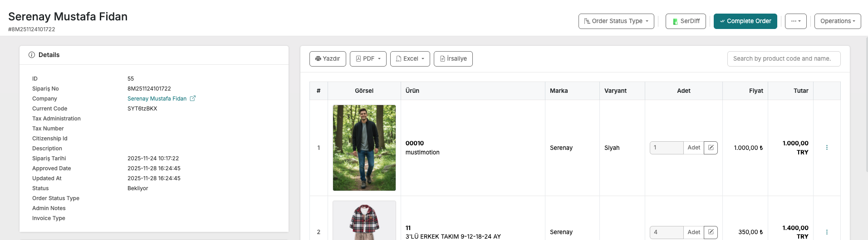Open the Serenay Mustafa Fidan company link
The width and height of the screenshot is (868, 240).
coord(157,99)
